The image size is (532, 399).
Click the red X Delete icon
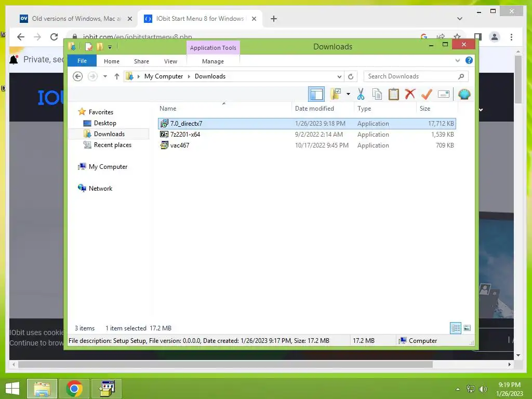pos(410,94)
